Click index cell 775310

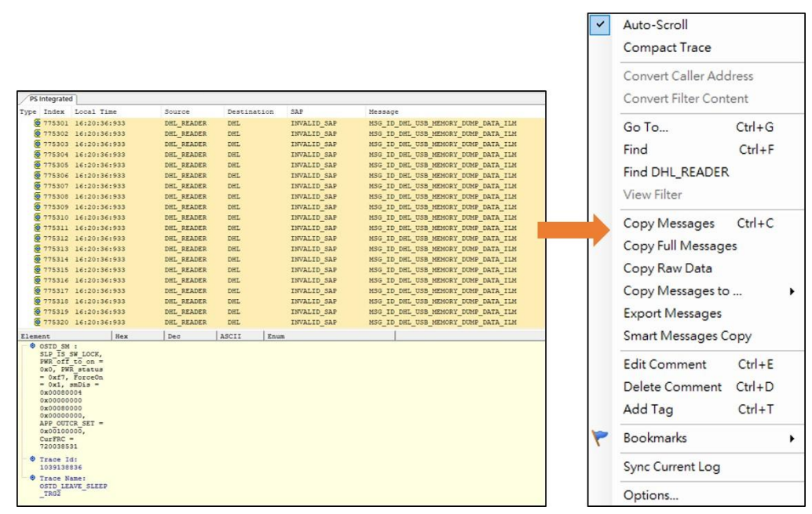56,217
